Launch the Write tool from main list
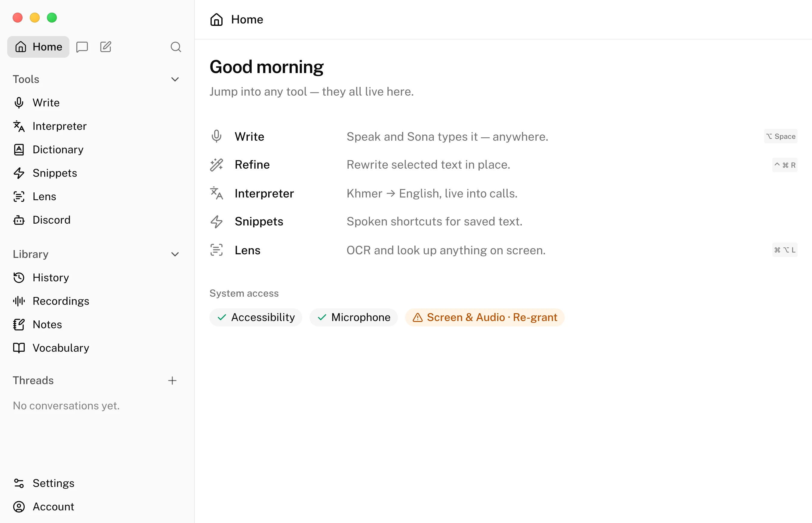812x523 pixels. 503,136
